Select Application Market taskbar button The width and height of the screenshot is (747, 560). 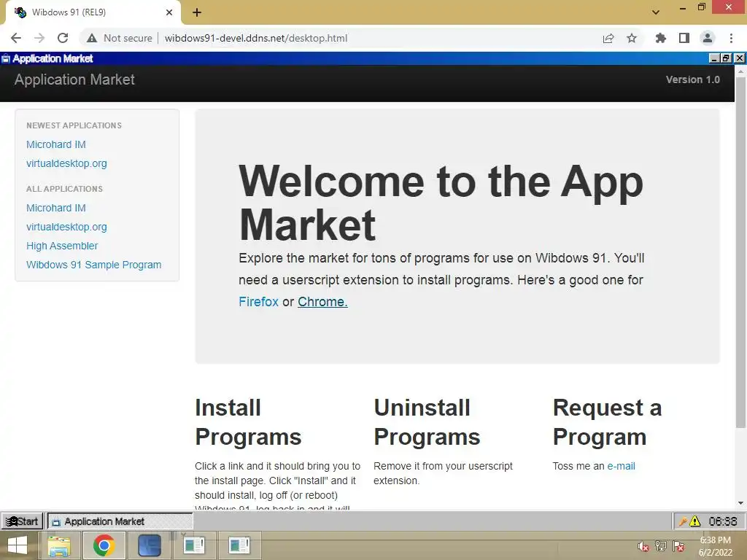click(x=120, y=521)
